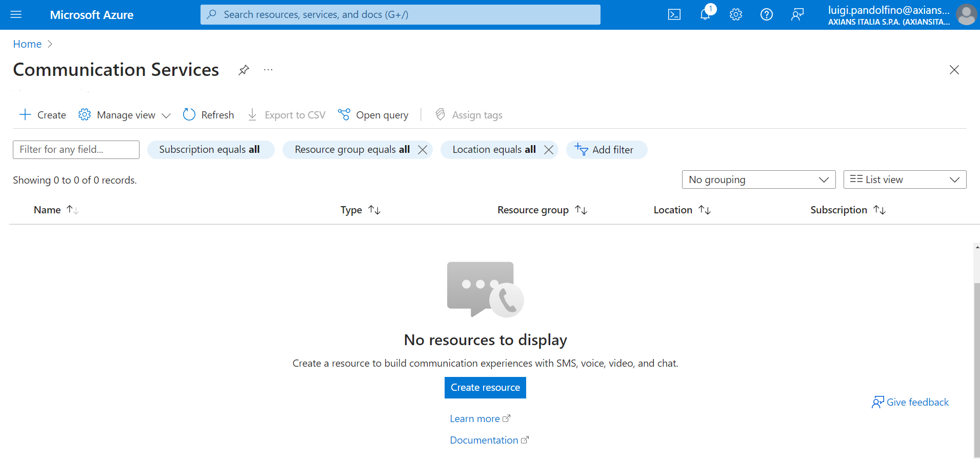Open the Learn more link

click(475, 418)
